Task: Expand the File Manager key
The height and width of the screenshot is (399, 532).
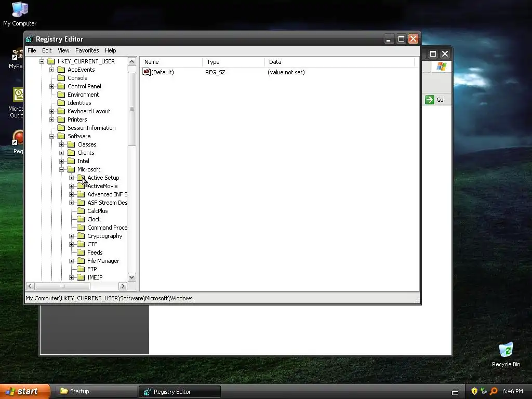Action: tap(71, 261)
